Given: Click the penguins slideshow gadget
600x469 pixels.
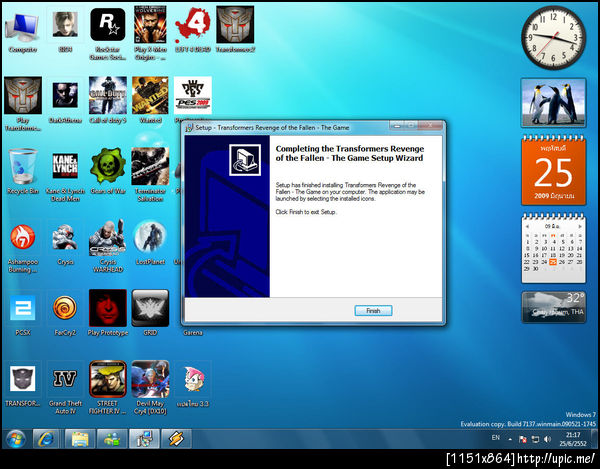Looking at the screenshot, I should click(x=553, y=103).
